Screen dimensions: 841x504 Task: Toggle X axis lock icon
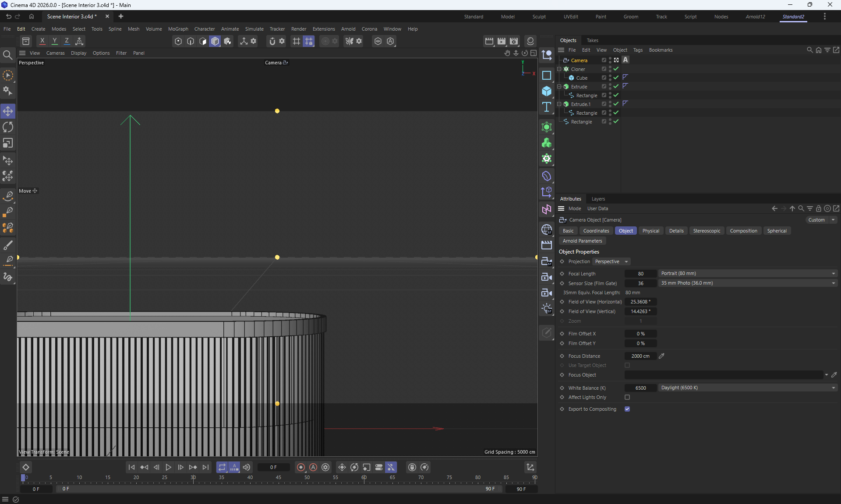coord(42,41)
